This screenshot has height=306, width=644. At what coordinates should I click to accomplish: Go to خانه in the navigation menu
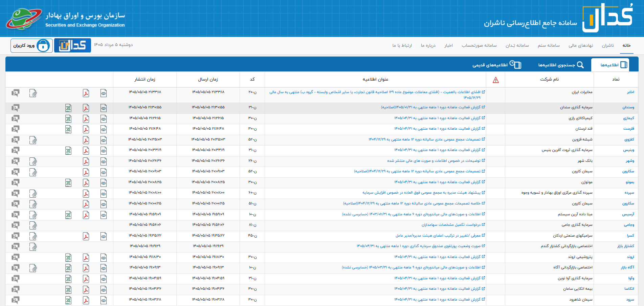(626, 45)
